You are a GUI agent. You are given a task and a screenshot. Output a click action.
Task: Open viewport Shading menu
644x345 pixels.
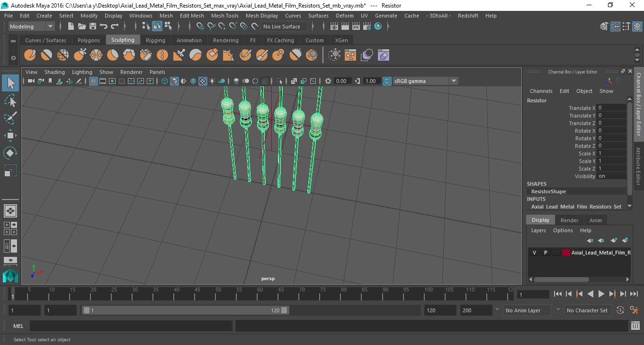coord(54,72)
